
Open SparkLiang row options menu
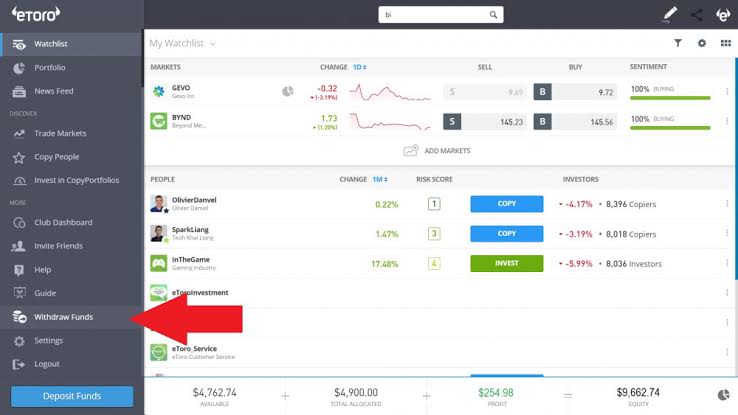coord(727,233)
